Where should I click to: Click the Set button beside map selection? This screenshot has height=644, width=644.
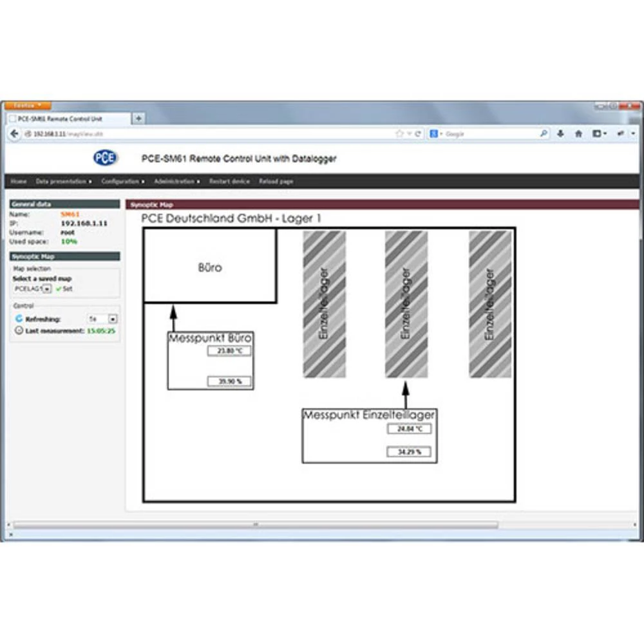64,289
